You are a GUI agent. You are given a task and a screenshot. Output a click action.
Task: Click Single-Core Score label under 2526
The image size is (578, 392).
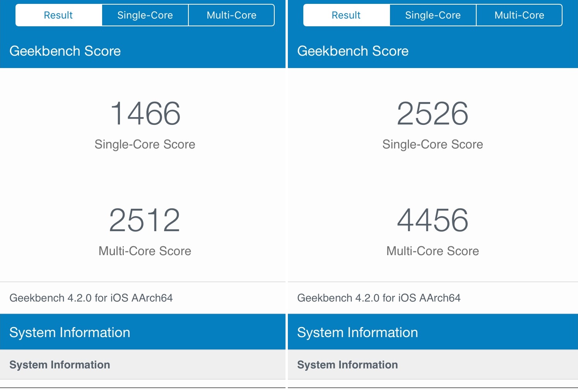433,144
